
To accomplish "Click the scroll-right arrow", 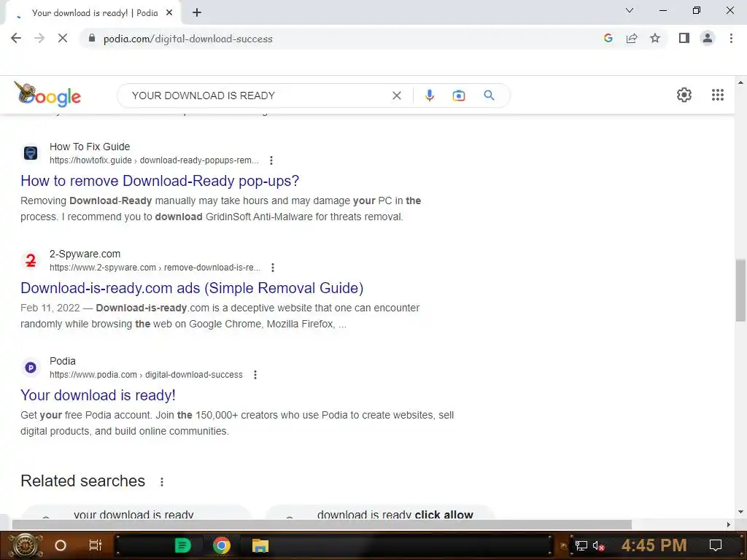I will click(x=729, y=524).
